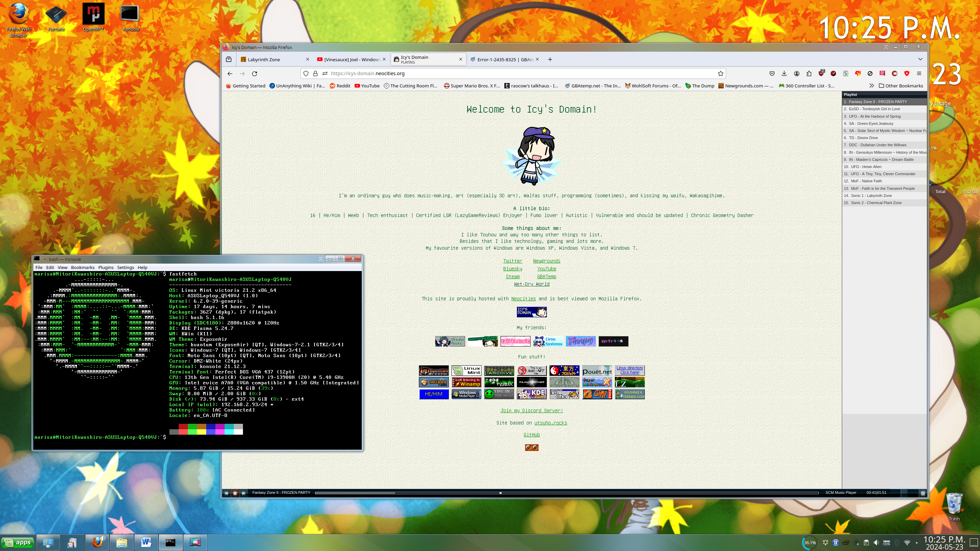Image resolution: width=980 pixels, height=551 pixels.
Task: Open the Firefox extensions puzzle-piece menu
Action: pyautogui.click(x=809, y=73)
